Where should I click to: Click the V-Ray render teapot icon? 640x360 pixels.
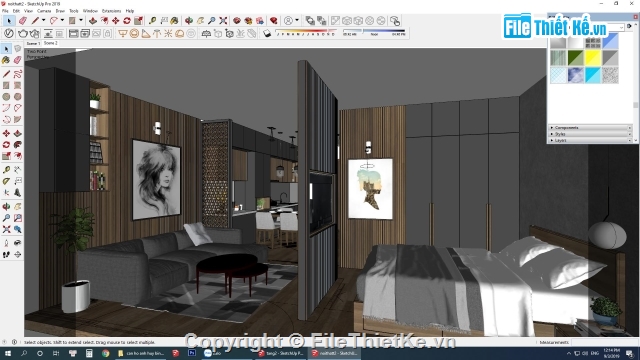point(23,33)
